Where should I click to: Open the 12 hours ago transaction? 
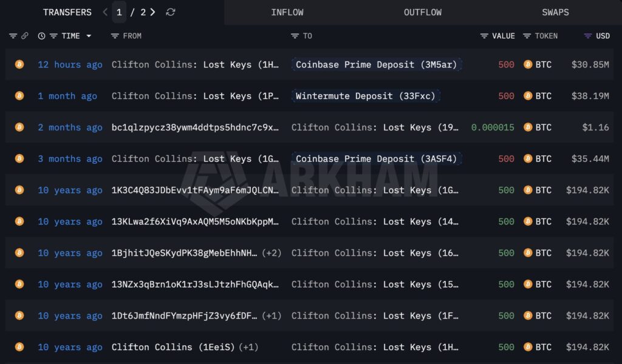70,64
